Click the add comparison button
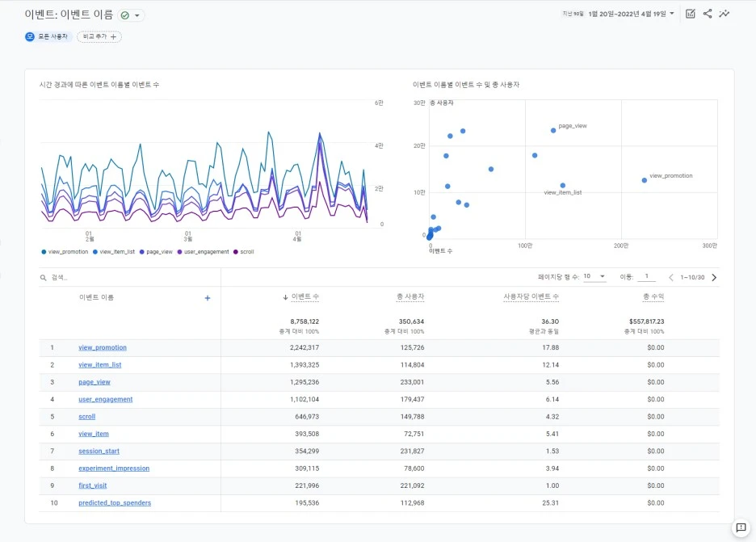 click(x=99, y=36)
